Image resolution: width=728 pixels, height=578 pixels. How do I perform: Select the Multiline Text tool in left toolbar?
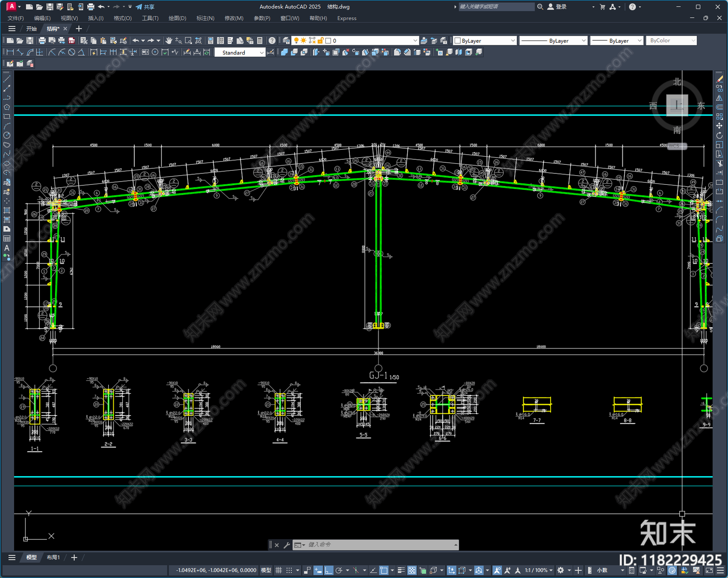pos(7,248)
